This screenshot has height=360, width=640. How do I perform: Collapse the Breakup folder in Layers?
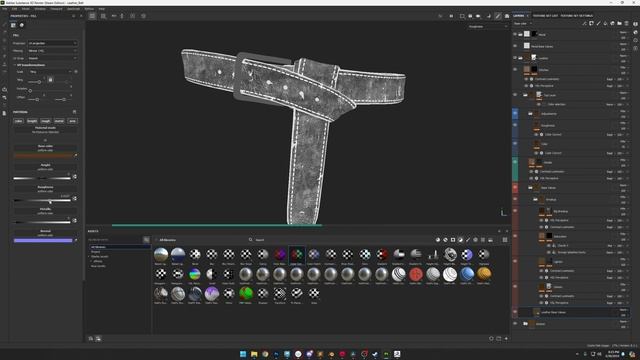pyautogui.click(x=535, y=200)
